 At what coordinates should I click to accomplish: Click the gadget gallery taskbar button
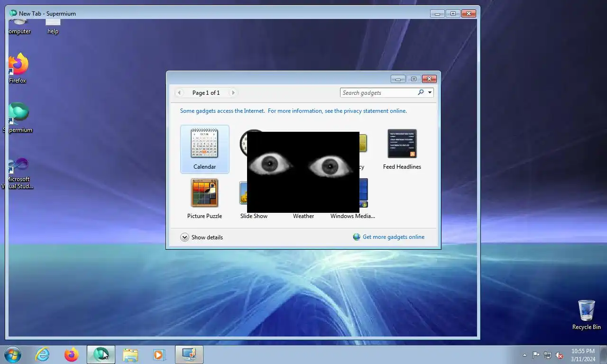(189, 355)
